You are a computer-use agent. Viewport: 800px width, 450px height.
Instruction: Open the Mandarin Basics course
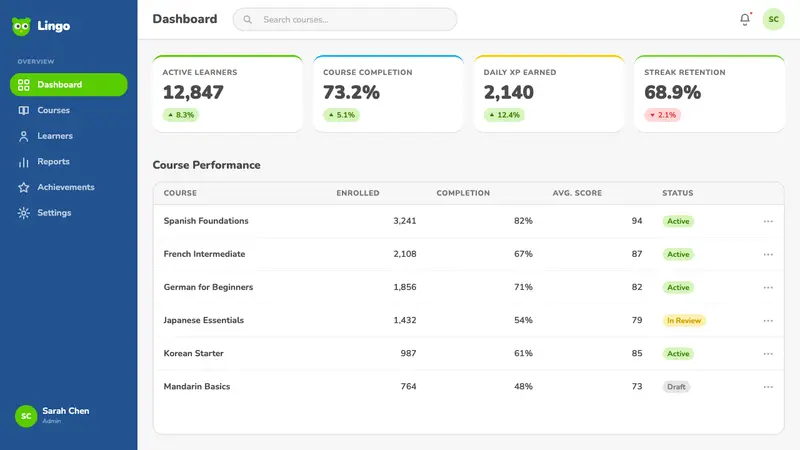point(196,387)
